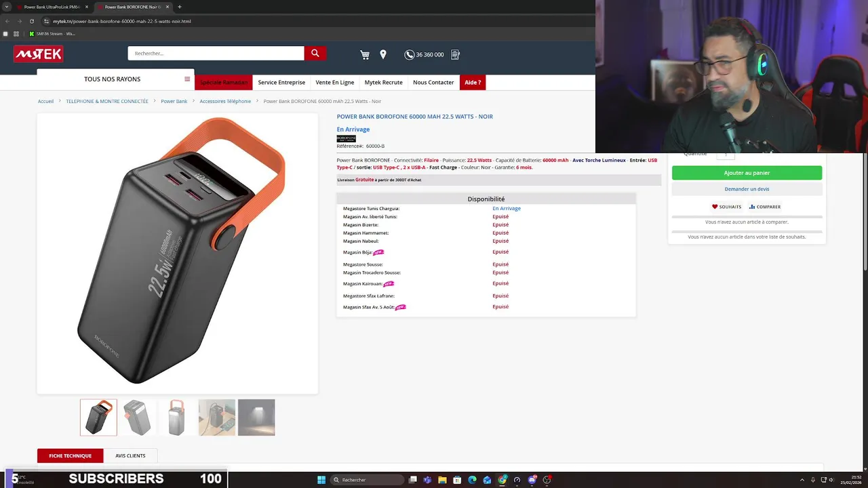Open the Service Entreprise menu
The width and height of the screenshot is (868, 488).
(x=281, y=83)
